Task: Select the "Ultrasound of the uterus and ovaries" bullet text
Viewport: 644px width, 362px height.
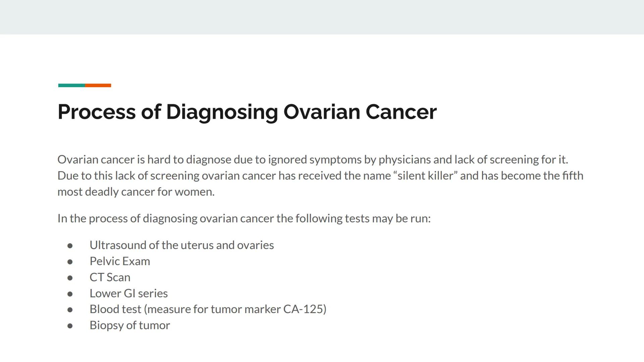Action: (181, 245)
